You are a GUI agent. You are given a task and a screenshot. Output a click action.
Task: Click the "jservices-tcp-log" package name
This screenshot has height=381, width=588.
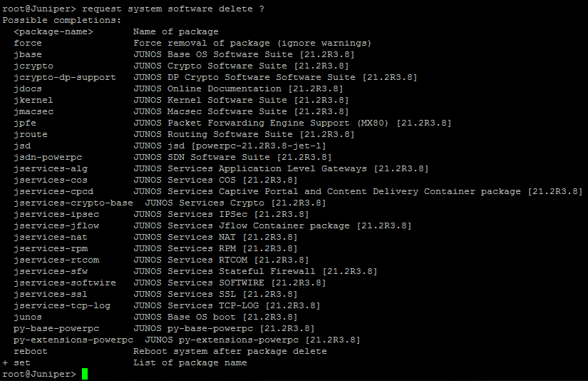(62, 305)
